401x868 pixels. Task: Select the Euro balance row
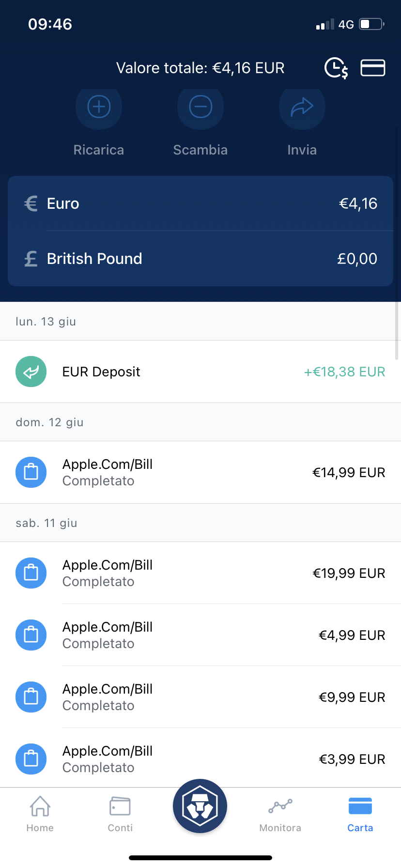200,203
